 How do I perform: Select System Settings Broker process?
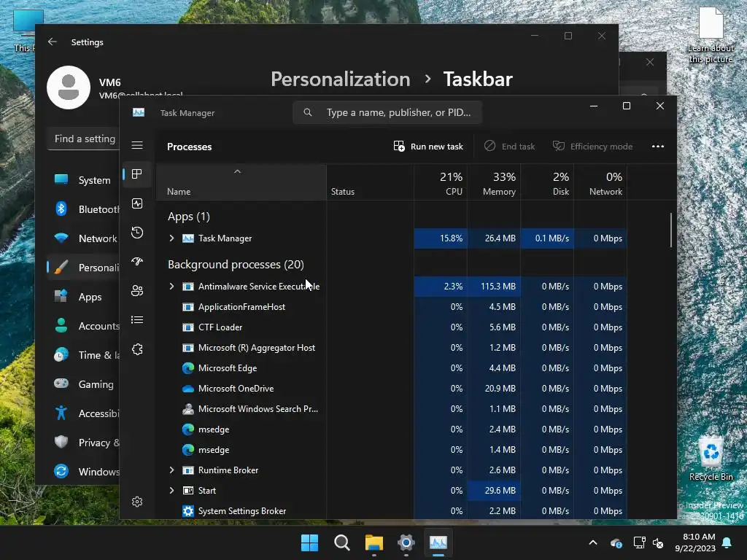[242, 511]
